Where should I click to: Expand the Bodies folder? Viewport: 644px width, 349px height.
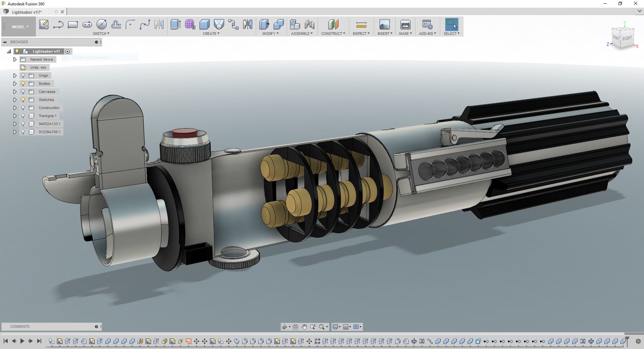point(15,84)
